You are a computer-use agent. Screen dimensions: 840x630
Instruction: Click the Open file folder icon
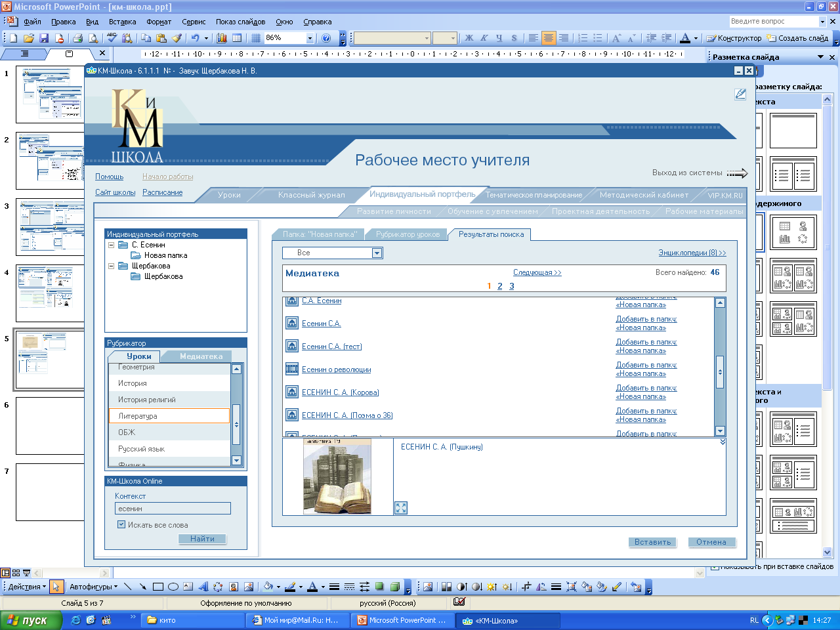pyautogui.click(x=29, y=38)
